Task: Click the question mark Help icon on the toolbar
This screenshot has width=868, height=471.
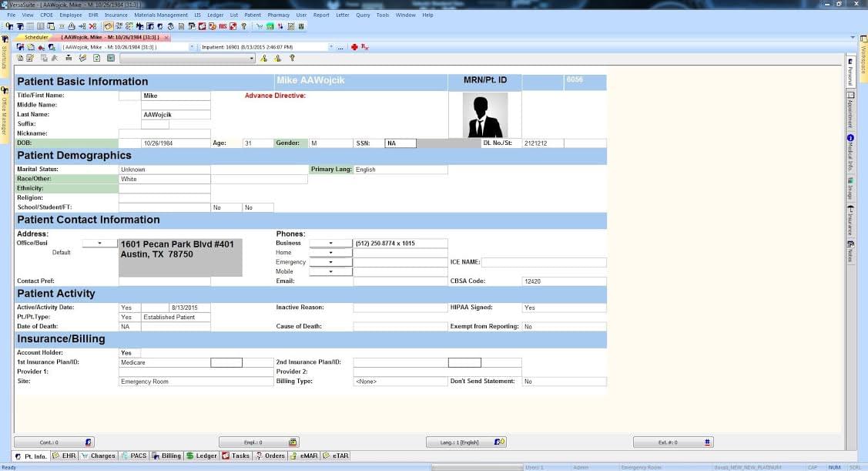Action: click(245, 25)
